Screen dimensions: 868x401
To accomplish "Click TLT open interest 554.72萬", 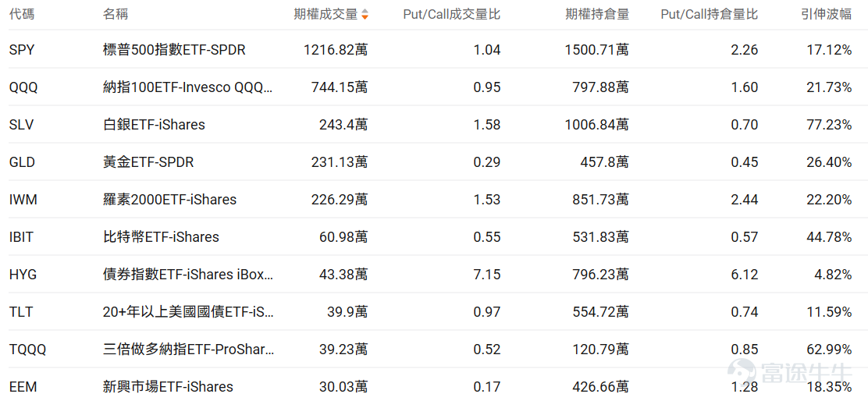I will tap(600, 311).
